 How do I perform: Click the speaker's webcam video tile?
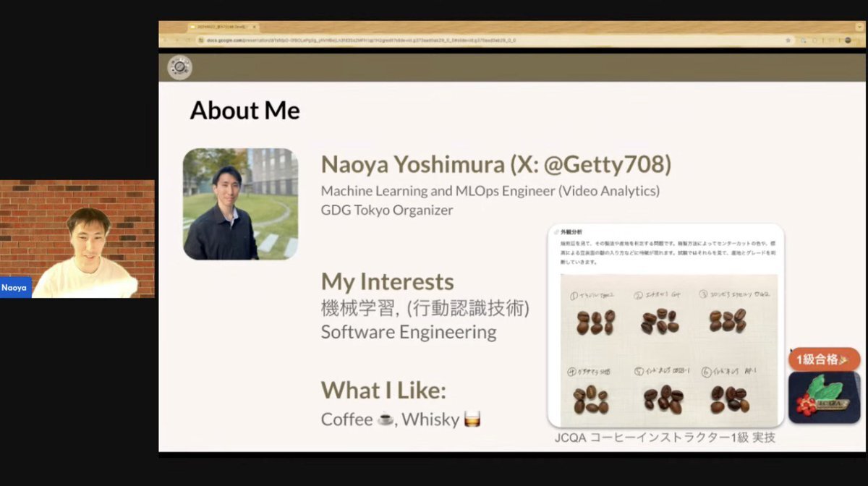(x=77, y=239)
